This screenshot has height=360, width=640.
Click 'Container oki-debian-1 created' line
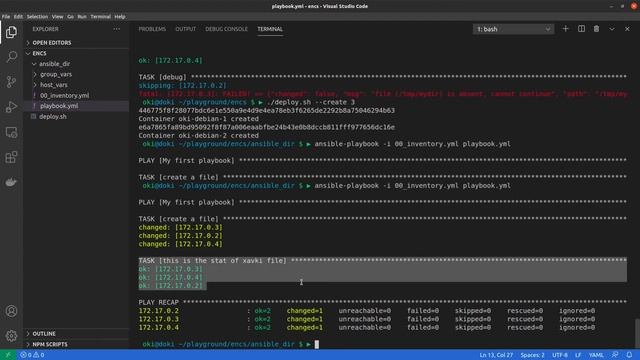point(198,119)
